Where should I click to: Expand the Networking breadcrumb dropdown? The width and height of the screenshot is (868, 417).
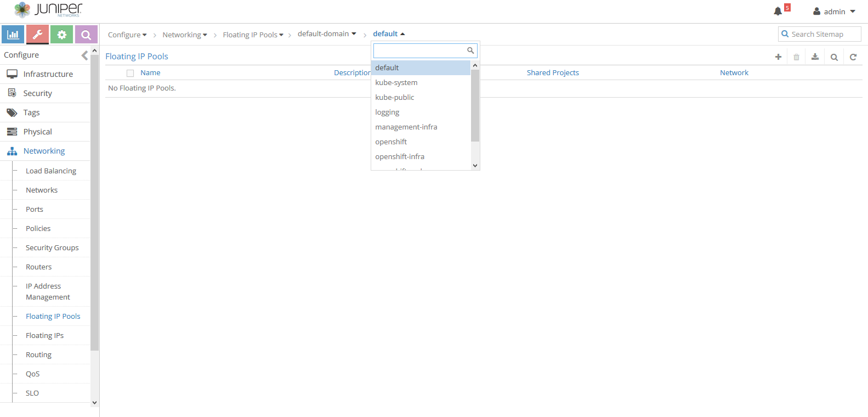click(185, 35)
